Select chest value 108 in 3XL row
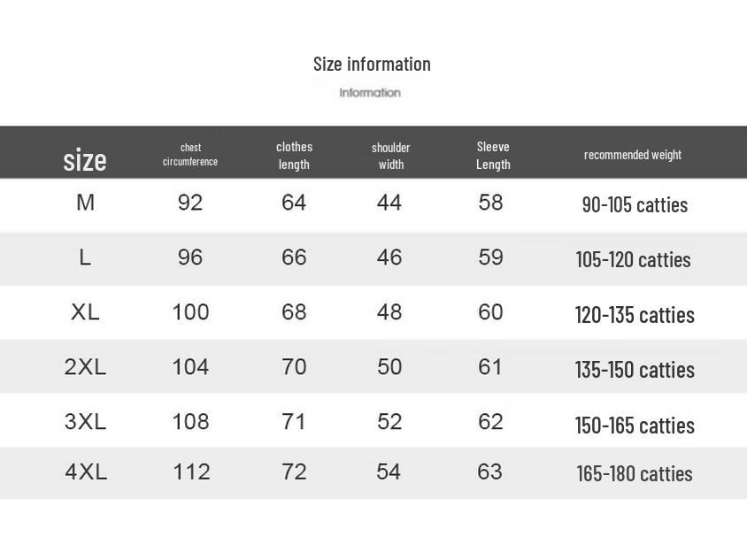Screen dimensions: 747x560 pyautogui.click(x=190, y=422)
